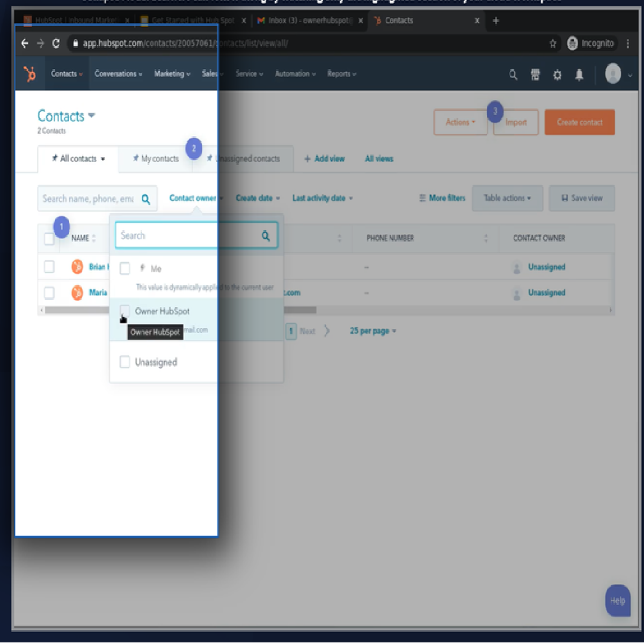The width and height of the screenshot is (644, 644).
Task: Click the browser forward arrow
Action: point(40,43)
